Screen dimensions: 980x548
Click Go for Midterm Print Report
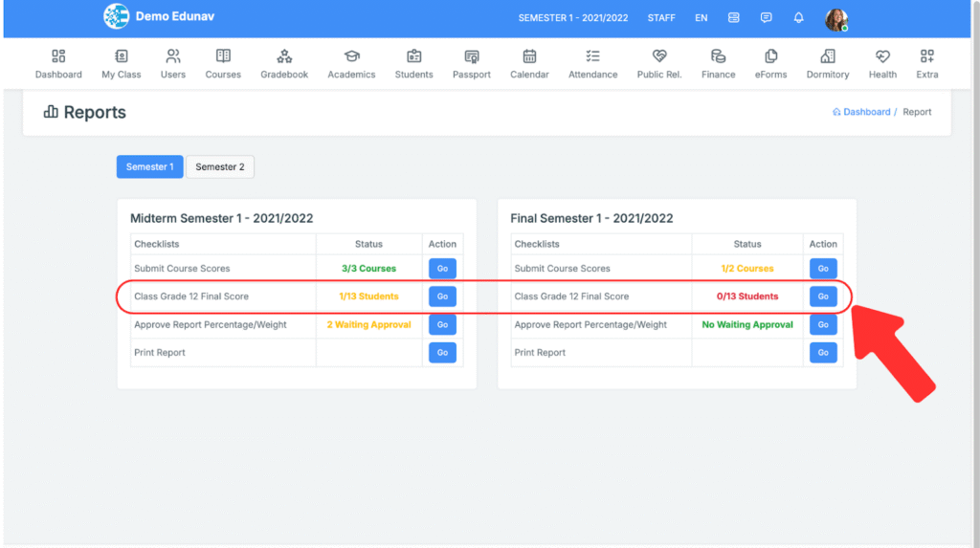pos(442,353)
